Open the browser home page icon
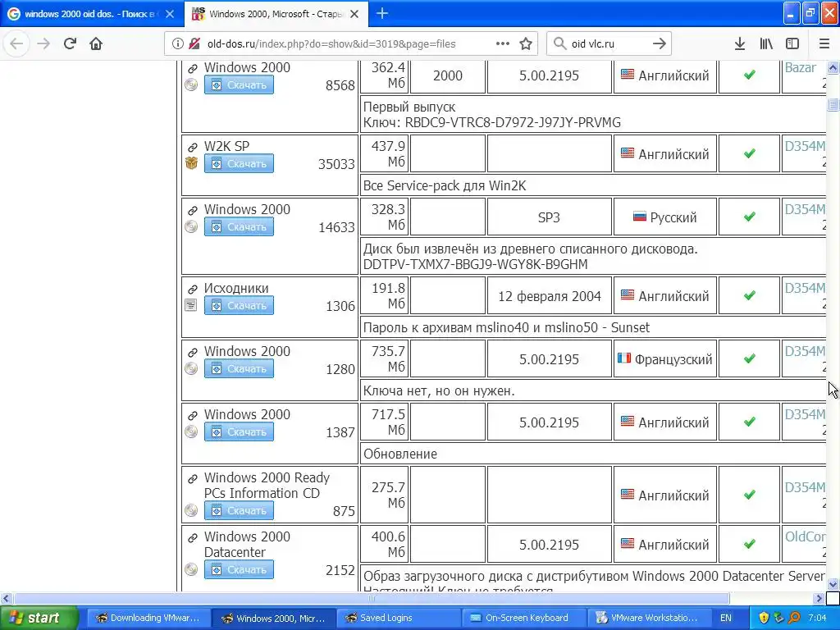This screenshot has width=840, height=630. coord(96,43)
